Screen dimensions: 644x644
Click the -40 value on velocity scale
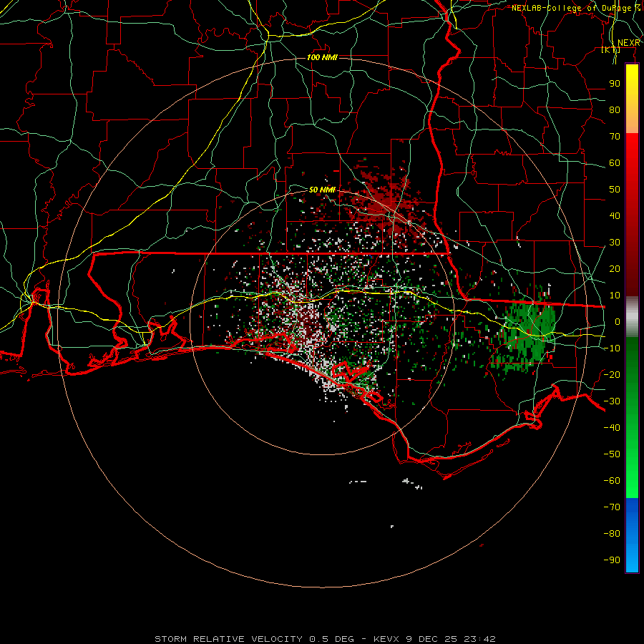[x=612, y=428]
